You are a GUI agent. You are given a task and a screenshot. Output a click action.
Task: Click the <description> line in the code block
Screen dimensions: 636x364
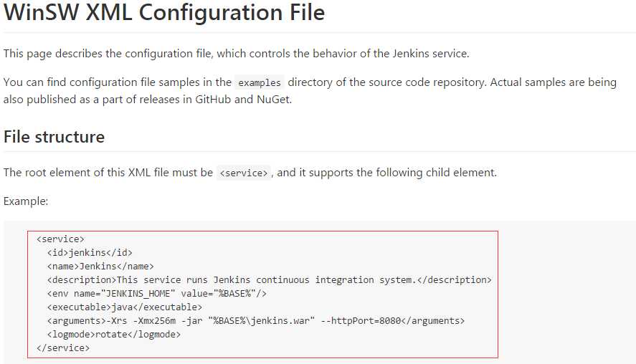click(x=269, y=279)
